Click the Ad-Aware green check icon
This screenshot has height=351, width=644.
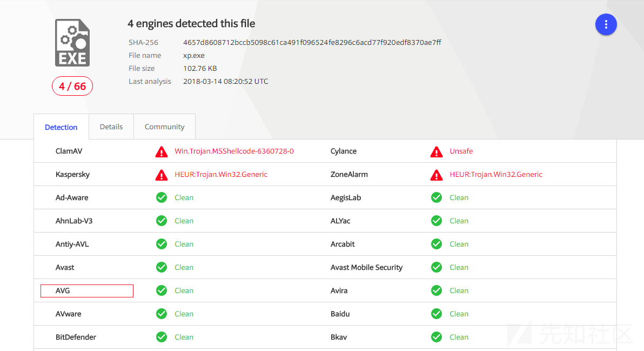[x=162, y=198]
